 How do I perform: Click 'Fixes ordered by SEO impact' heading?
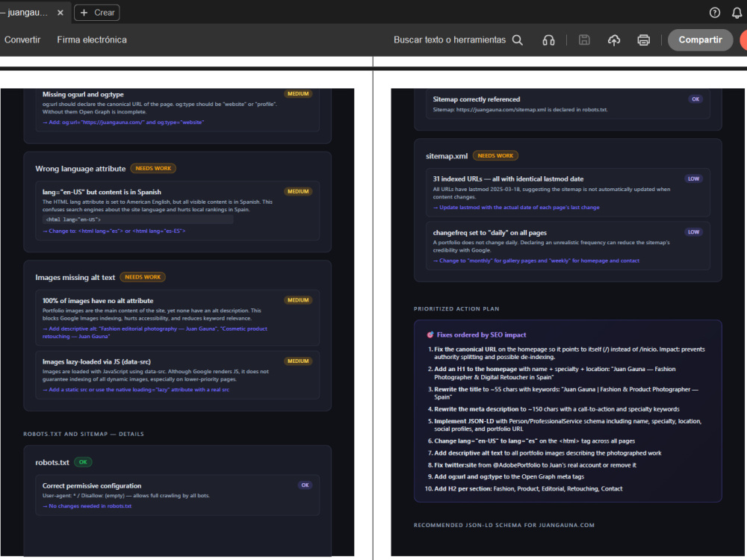482,335
